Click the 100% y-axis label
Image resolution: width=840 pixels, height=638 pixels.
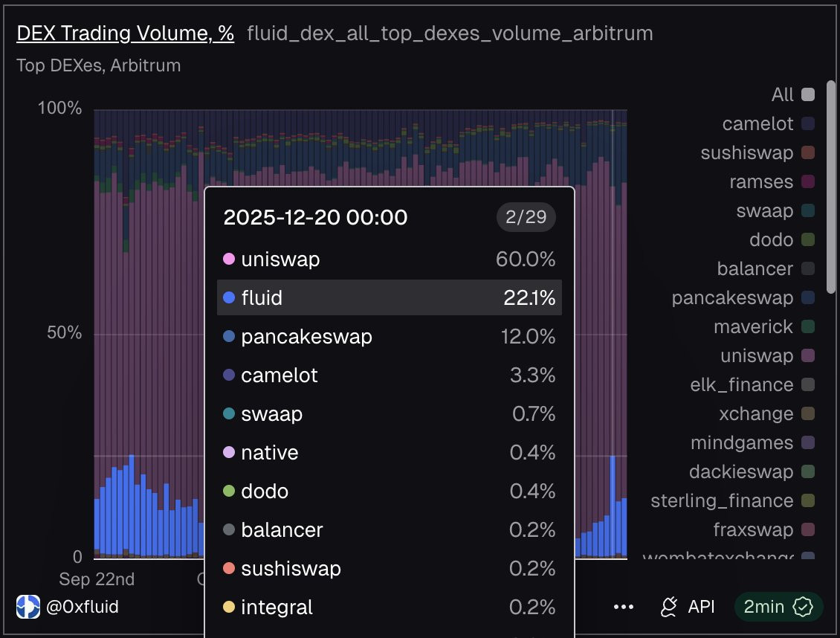click(60, 108)
